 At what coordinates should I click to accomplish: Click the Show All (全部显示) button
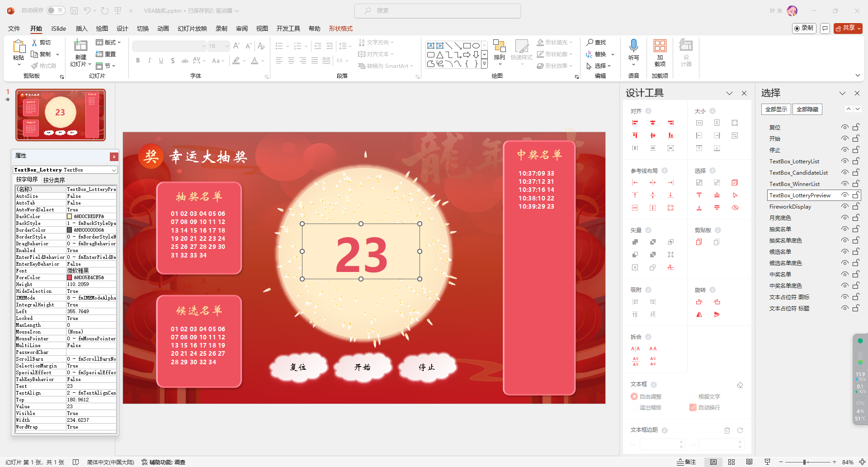776,110
